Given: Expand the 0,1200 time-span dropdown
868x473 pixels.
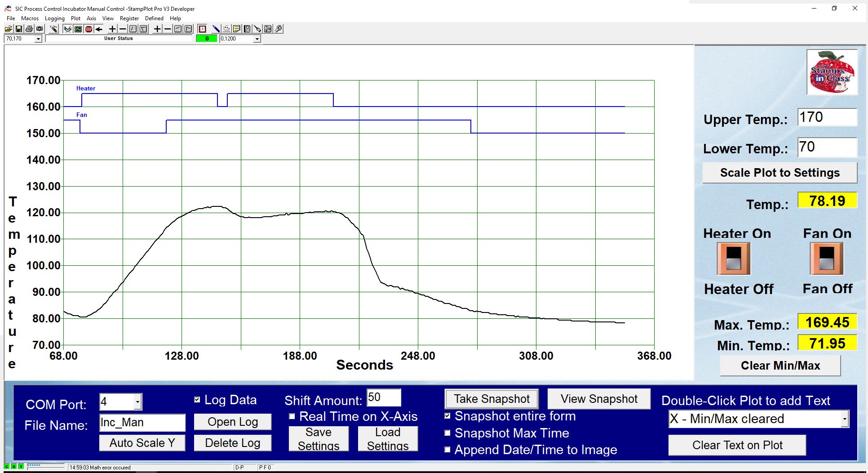Looking at the screenshot, I should [257, 39].
